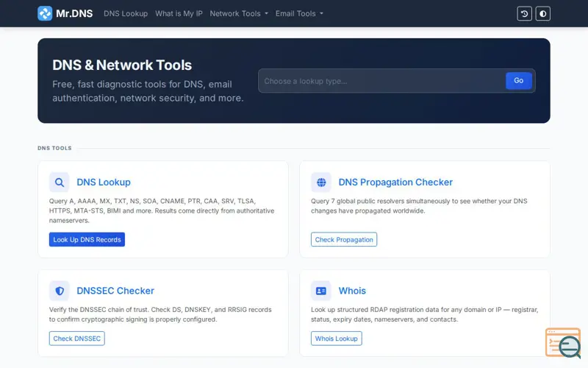588x368 pixels.
Task: Click the Mr.DNS logo icon
Action: click(x=45, y=13)
